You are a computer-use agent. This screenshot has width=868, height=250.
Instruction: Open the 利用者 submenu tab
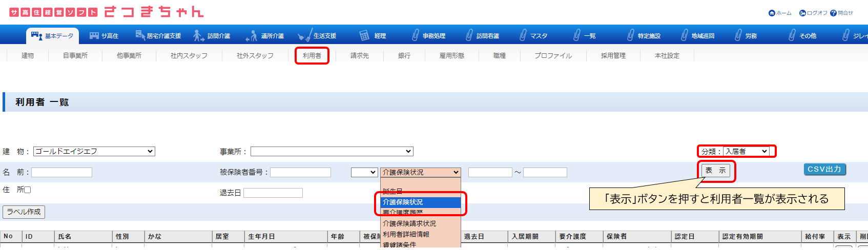coord(312,56)
